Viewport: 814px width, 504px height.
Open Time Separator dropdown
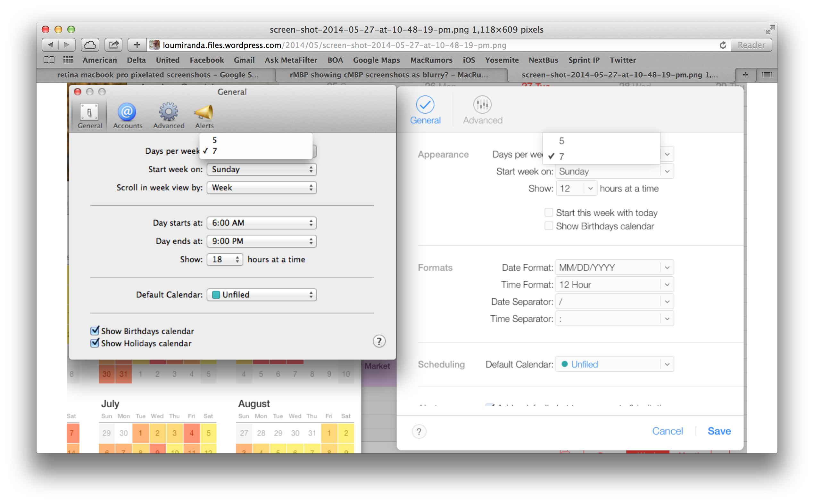pyautogui.click(x=614, y=319)
